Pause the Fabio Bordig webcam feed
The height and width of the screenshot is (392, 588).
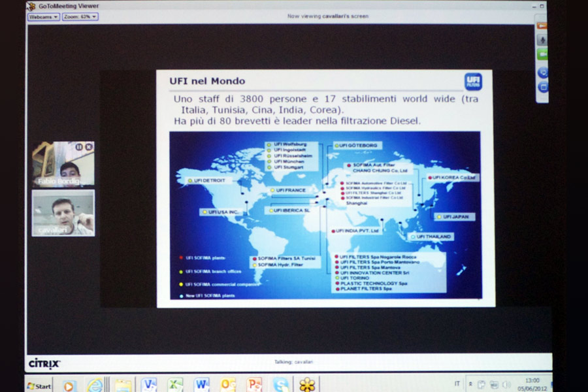click(x=79, y=147)
